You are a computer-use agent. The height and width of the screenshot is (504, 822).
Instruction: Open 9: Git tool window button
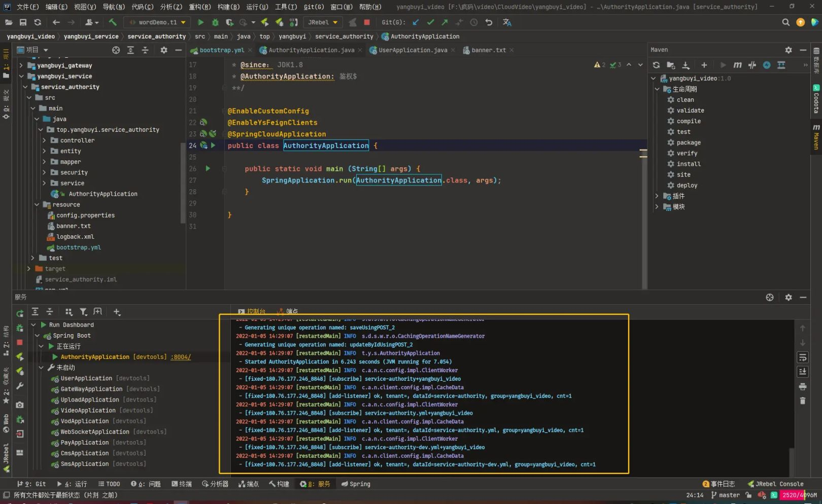click(31, 484)
